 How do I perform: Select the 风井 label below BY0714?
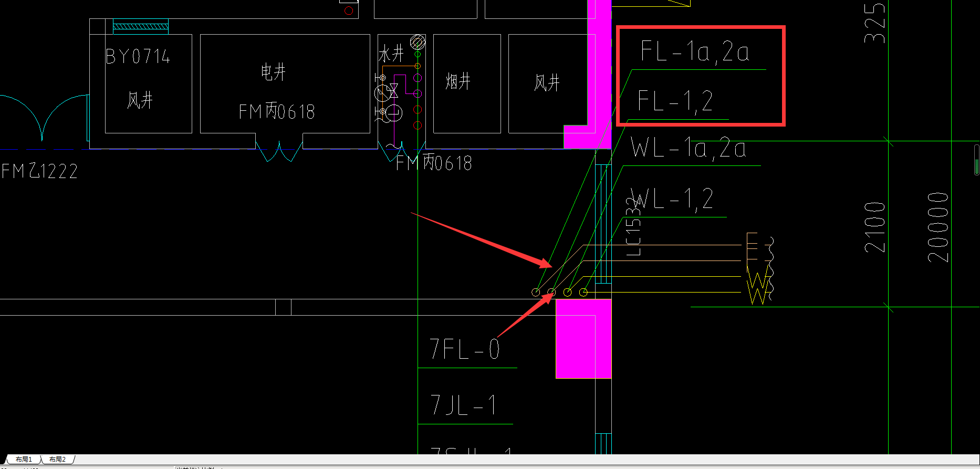point(140,99)
